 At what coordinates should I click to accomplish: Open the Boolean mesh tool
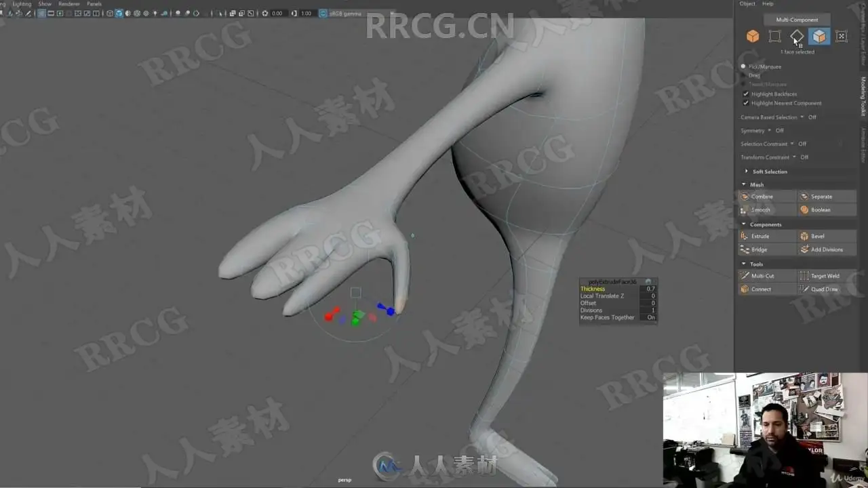pos(827,210)
